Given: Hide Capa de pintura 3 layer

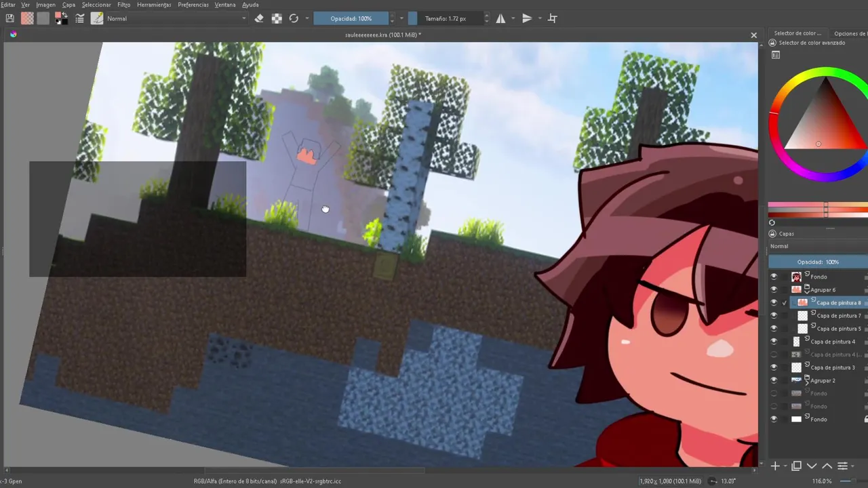Looking at the screenshot, I should [774, 367].
